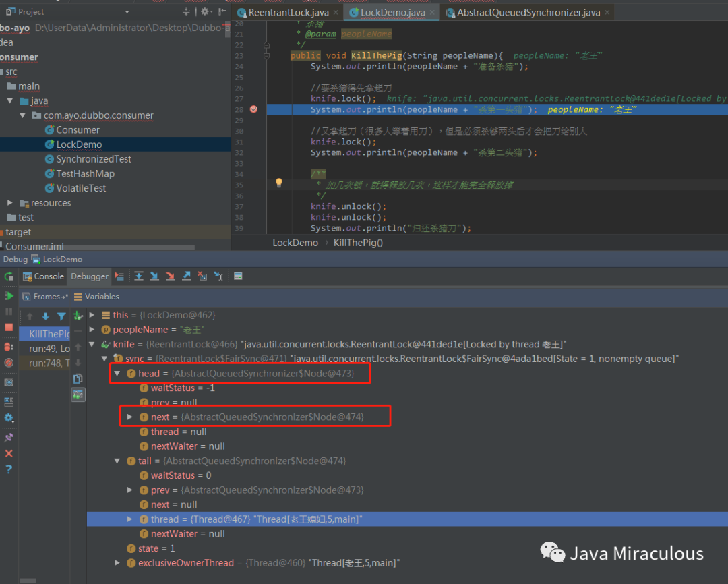Open AbstractQueuedSynchronizer.java editor tab
The width and height of the screenshot is (728, 584).
click(527, 13)
